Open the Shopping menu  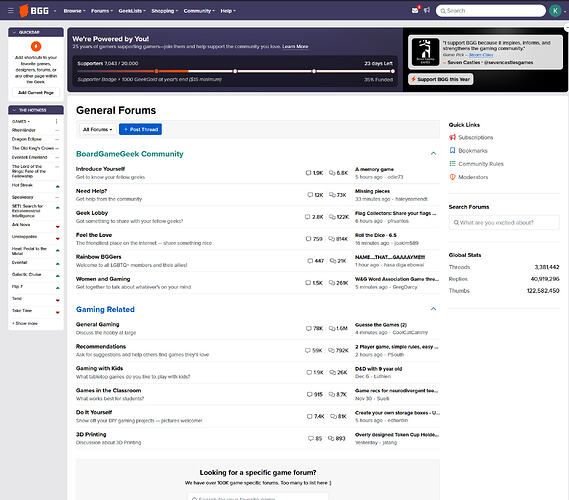165,11
